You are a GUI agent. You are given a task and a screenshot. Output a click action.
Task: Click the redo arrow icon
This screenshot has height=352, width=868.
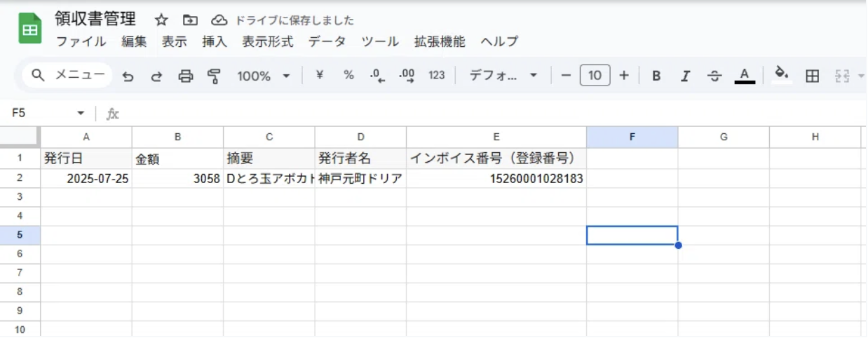click(156, 76)
